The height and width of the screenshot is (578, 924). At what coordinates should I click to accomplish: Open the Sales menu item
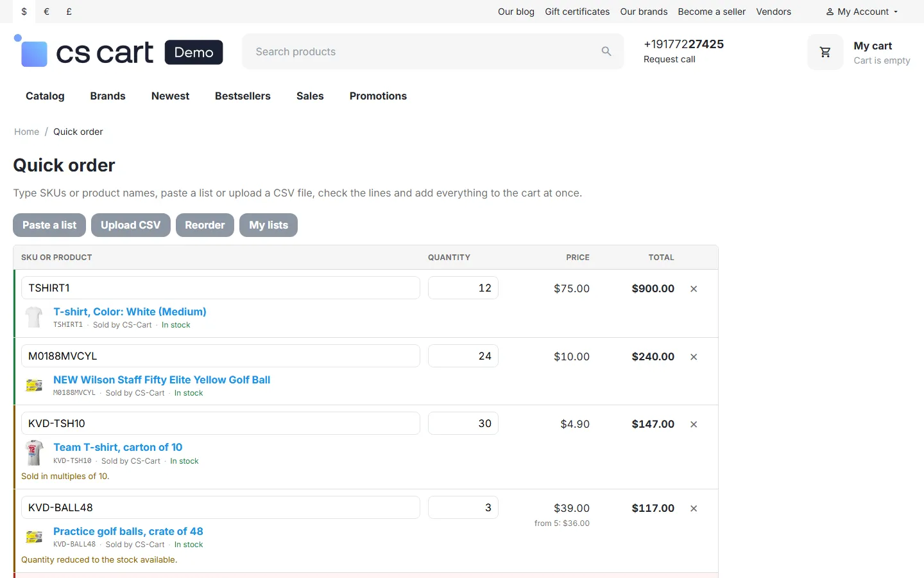pyautogui.click(x=310, y=96)
